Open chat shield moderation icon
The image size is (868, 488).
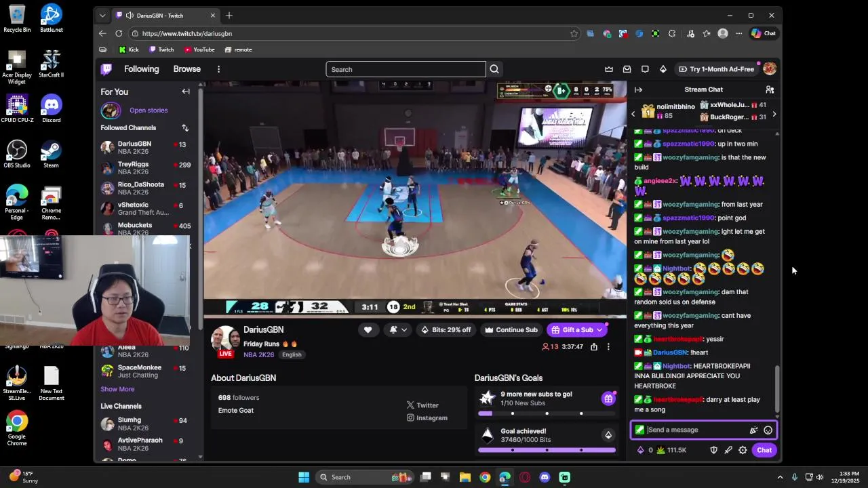pos(713,450)
